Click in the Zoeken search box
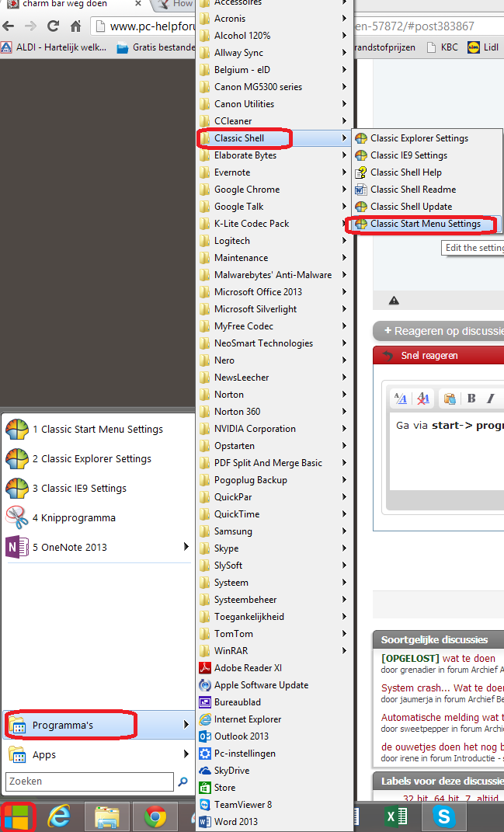This screenshot has width=504, height=832. pyautogui.click(x=89, y=782)
